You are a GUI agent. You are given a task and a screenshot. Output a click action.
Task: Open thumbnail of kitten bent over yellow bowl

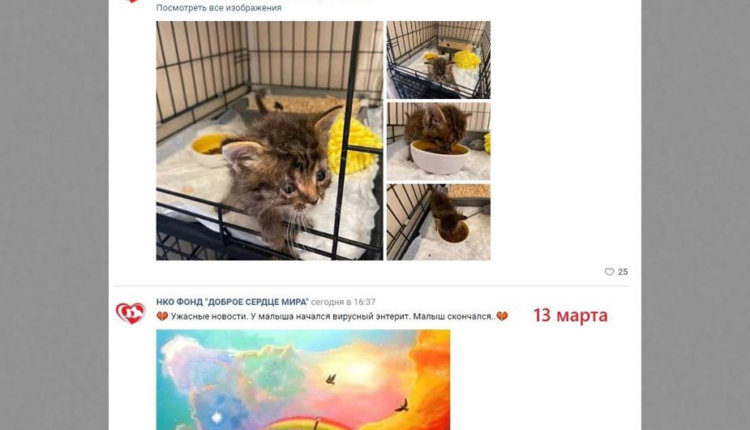click(439, 222)
